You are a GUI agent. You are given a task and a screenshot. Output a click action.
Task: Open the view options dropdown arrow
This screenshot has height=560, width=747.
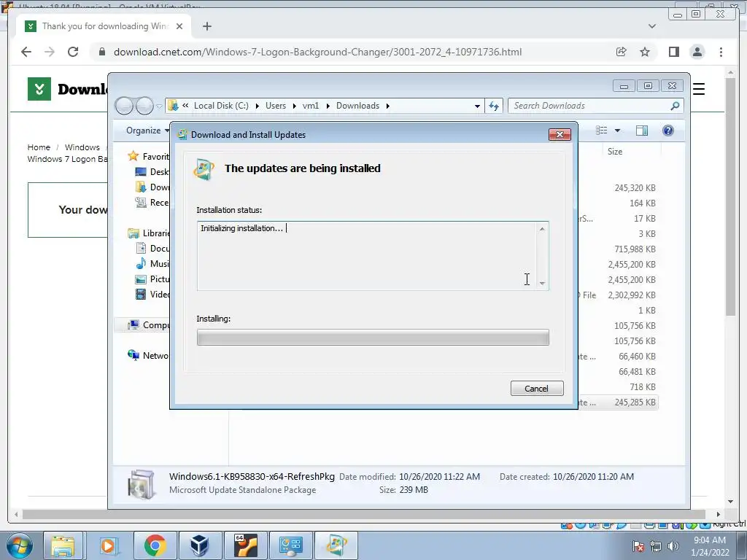tap(617, 131)
